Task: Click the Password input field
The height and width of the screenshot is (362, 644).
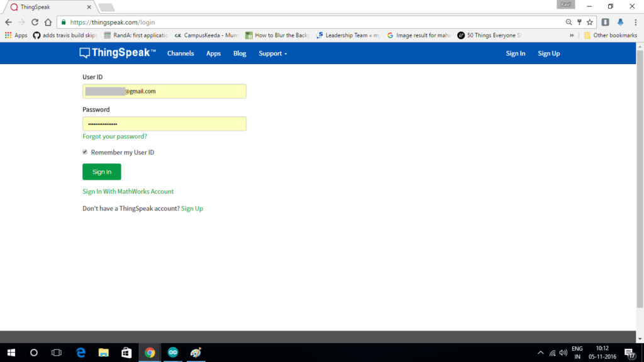Action: click(x=164, y=124)
